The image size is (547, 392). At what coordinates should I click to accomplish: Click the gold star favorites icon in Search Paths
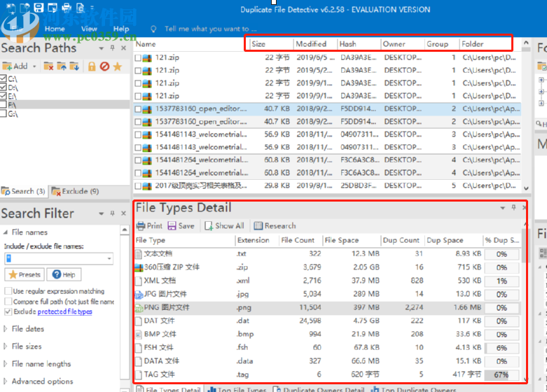(x=118, y=66)
